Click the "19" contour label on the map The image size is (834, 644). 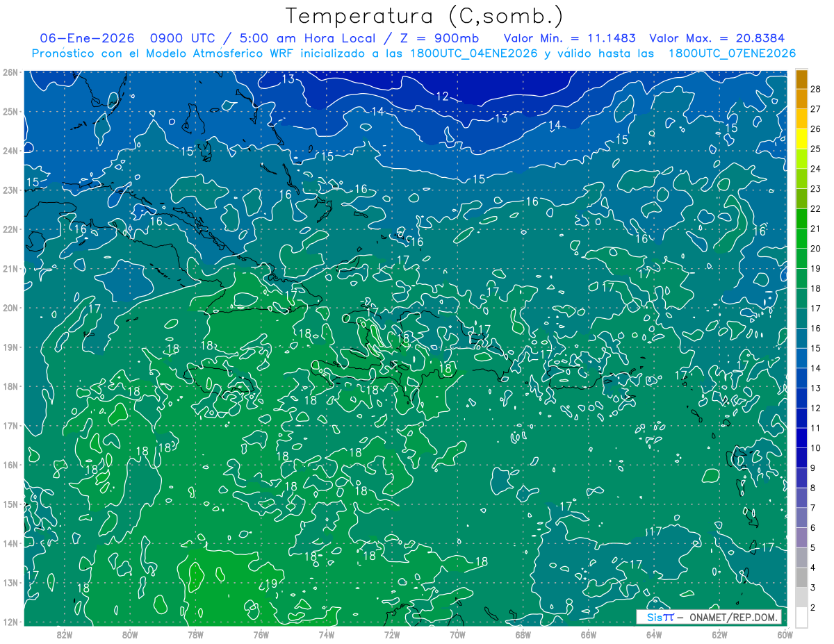click(272, 584)
